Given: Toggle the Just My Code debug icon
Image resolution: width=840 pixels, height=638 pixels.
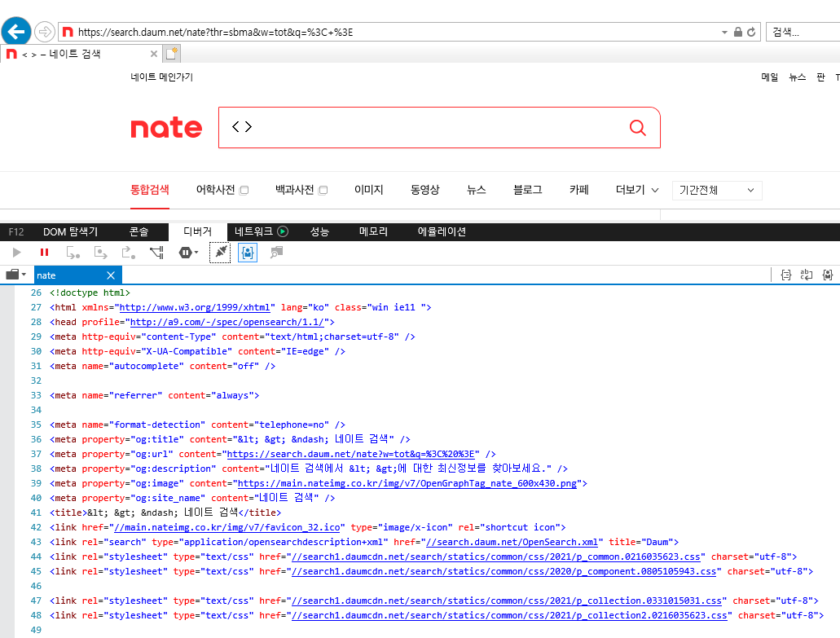Looking at the screenshot, I should 248,253.
